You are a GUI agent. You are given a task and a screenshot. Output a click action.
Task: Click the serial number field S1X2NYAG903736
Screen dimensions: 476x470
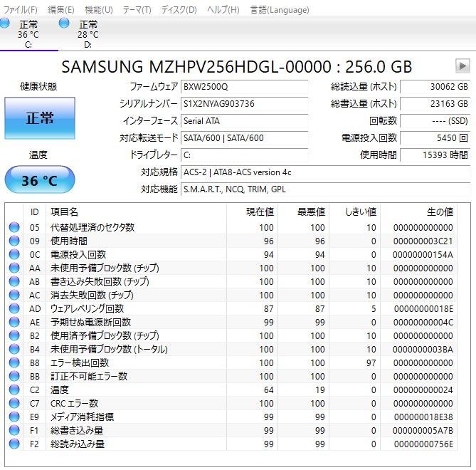[x=244, y=104]
